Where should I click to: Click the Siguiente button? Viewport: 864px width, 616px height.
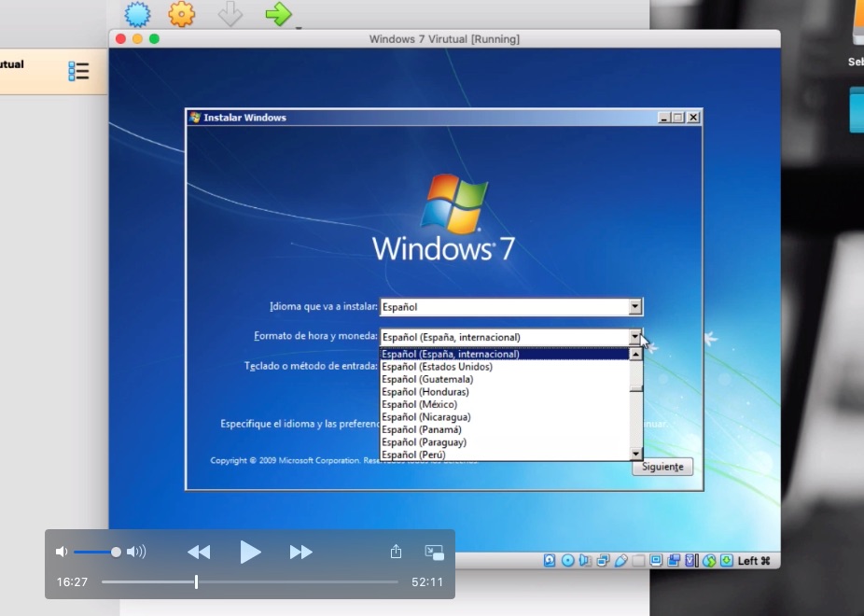pyautogui.click(x=662, y=467)
